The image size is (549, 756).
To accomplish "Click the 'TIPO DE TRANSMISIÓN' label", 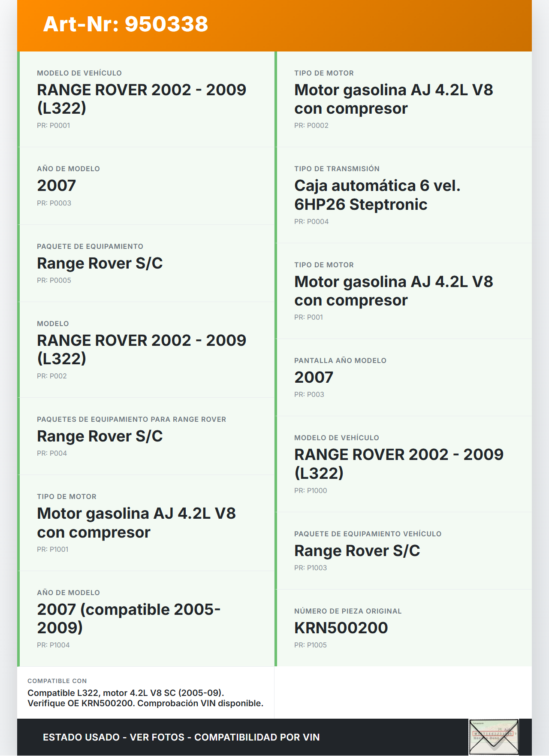I will [x=337, y=169].
